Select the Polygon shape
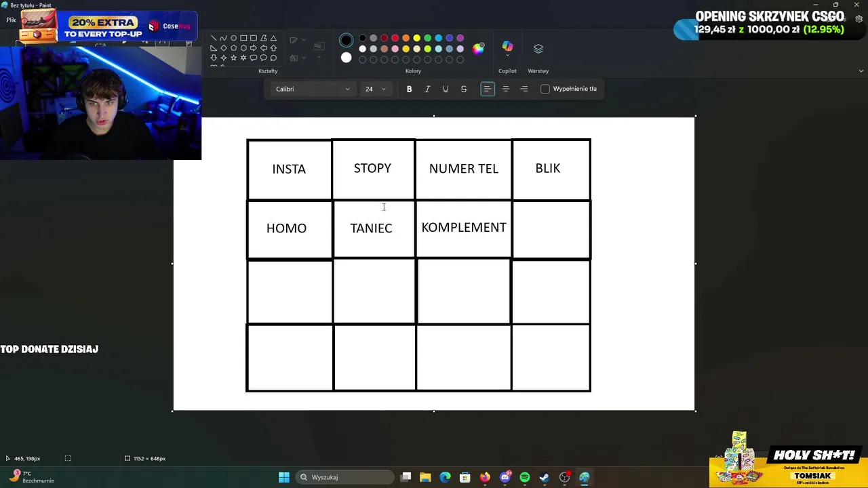This screenshot has height=488, width=868. (x=264, y=38)
